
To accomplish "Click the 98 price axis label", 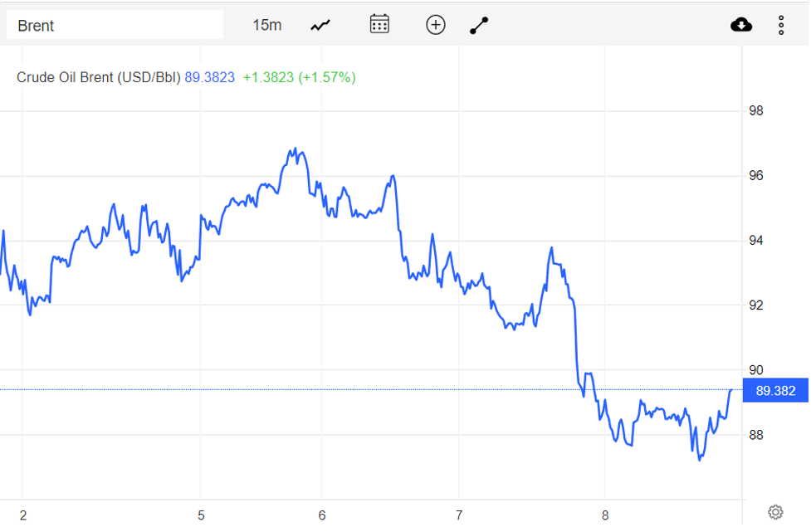I will click(756, 111).
